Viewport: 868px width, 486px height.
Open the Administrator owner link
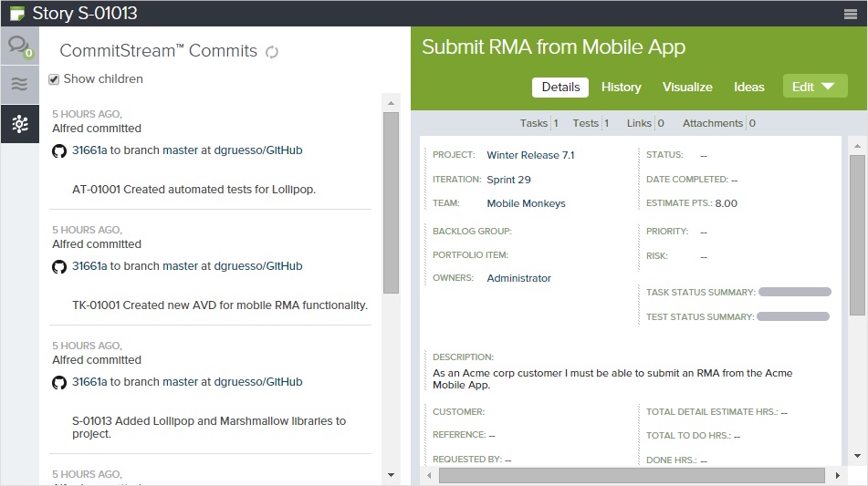(518, 278)
